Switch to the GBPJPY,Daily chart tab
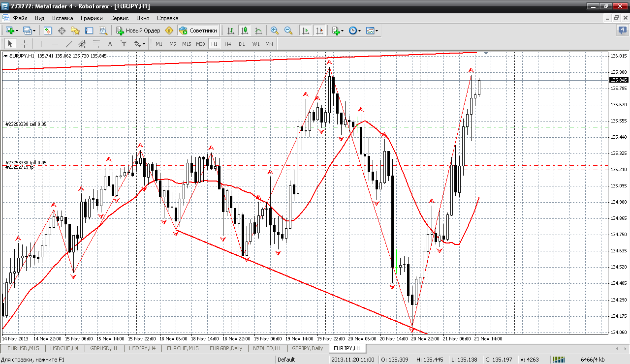The height and width of the screenshot is (364, 630). click(x=308, y=348)
